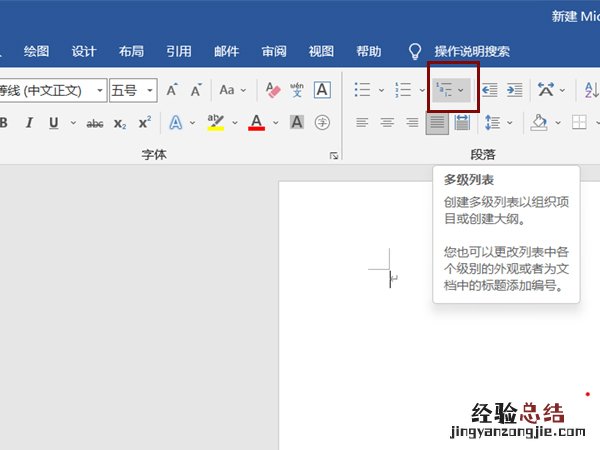Open the phonetic guide (wén) tool
Image resolution: width=600 pixels, height=450 pixels.
(297, 90)
